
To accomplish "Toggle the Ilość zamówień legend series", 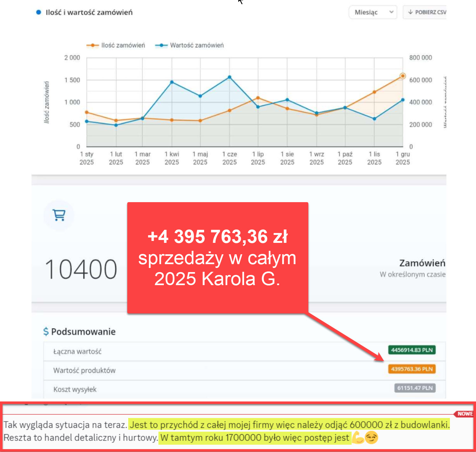I will 116,45.
